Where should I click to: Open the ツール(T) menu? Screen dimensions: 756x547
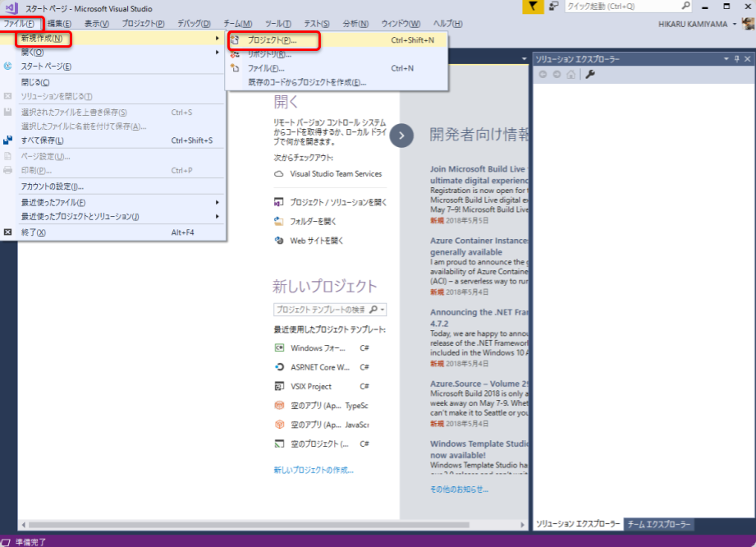pyautogui.click(x=278, y=24)
